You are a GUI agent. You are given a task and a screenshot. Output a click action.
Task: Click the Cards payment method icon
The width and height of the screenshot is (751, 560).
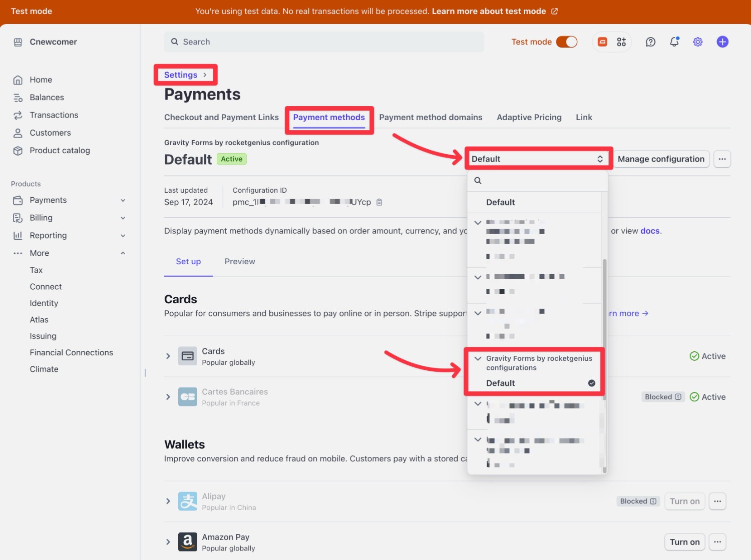pos(188,356)
